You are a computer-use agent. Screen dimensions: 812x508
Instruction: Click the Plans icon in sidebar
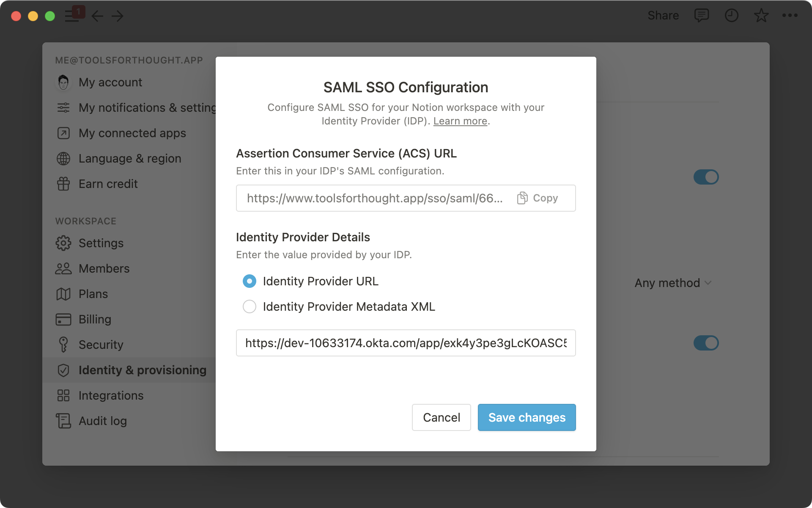63,293
